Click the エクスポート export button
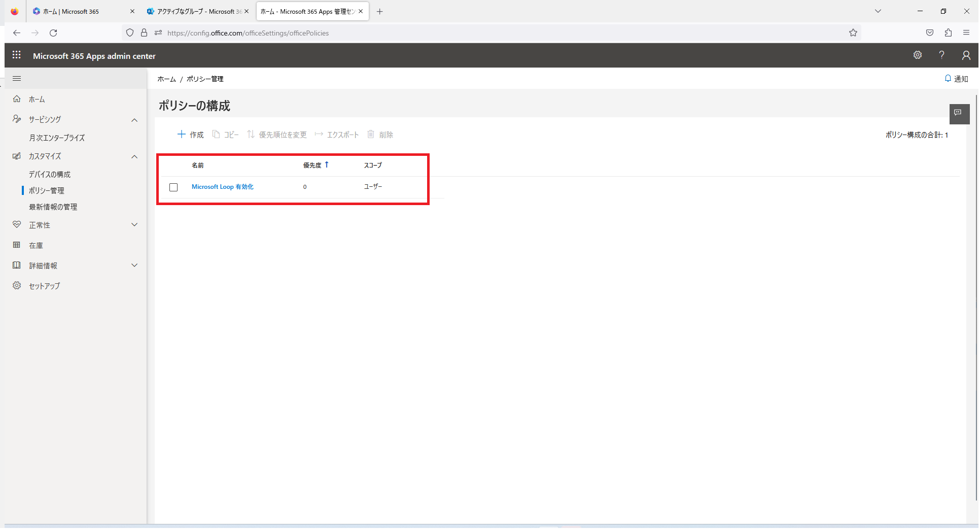The width and height of the screenshot is (980, 529). [337, 135]
